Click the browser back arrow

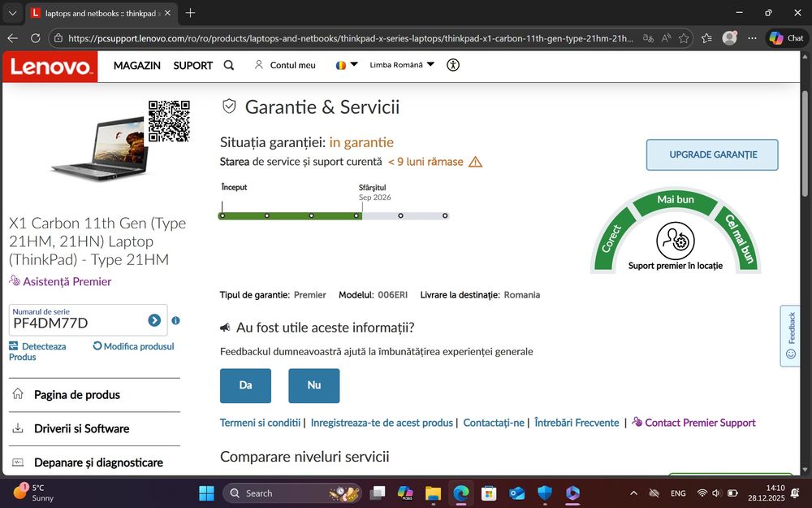[x=13, y=38]
